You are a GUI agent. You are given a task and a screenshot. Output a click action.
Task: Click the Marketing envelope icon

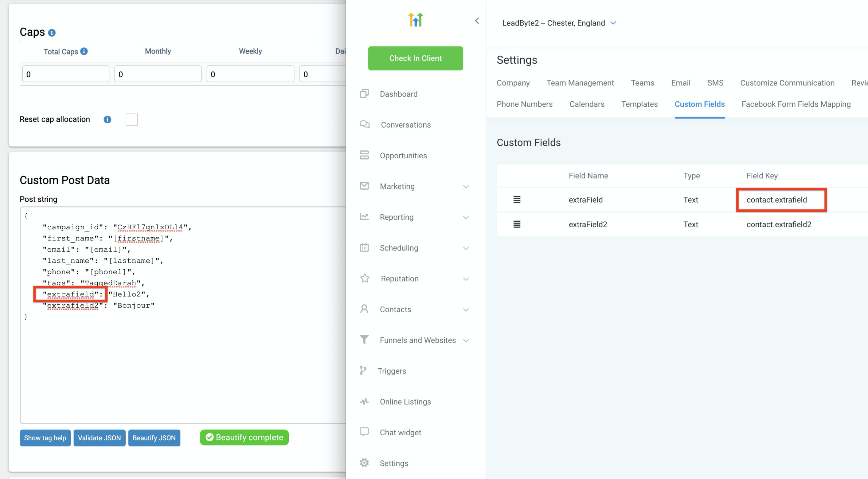coord(364,186)
